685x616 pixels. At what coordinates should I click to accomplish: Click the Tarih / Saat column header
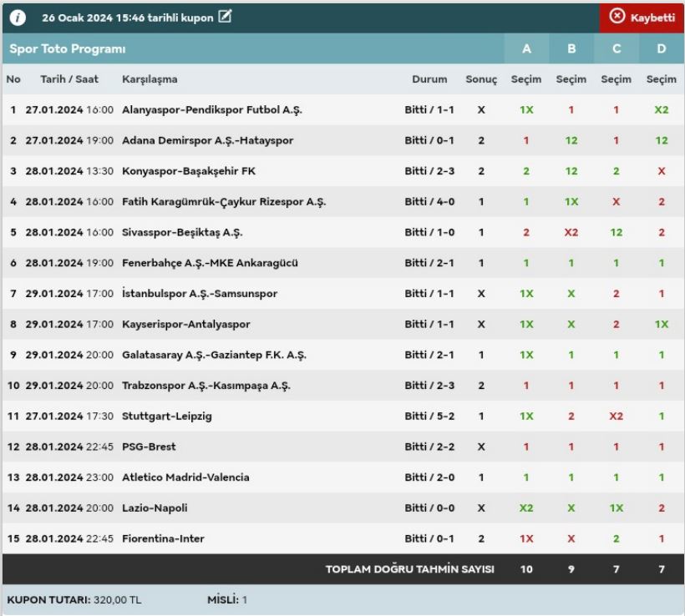[x=69, y=79]
